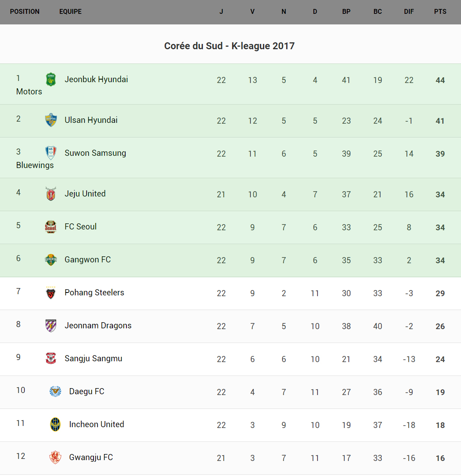This screenshot has width=461, height=476.
Task: Click the POSITION column header
Action: tap(25, 11)
